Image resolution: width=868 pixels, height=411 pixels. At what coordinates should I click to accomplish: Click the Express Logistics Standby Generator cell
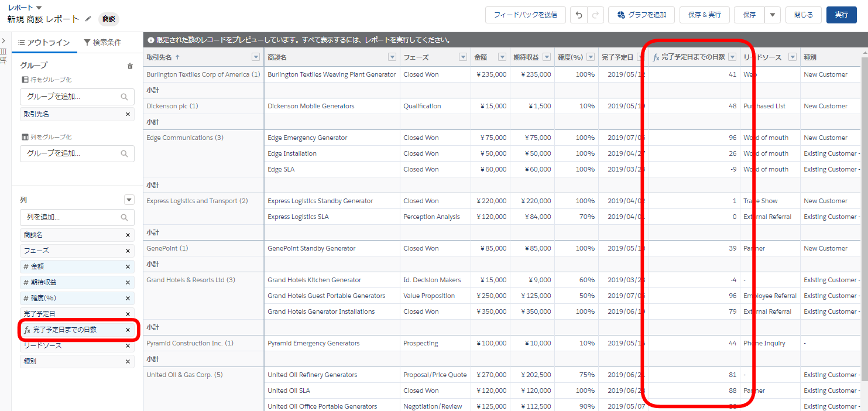coord(332,201)
